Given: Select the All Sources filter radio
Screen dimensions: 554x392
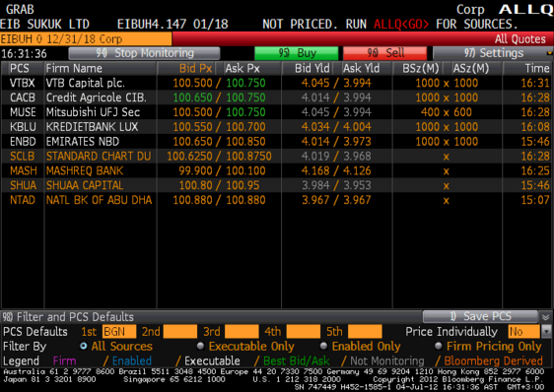Looking at the screenshot, I should pos(84,346).
